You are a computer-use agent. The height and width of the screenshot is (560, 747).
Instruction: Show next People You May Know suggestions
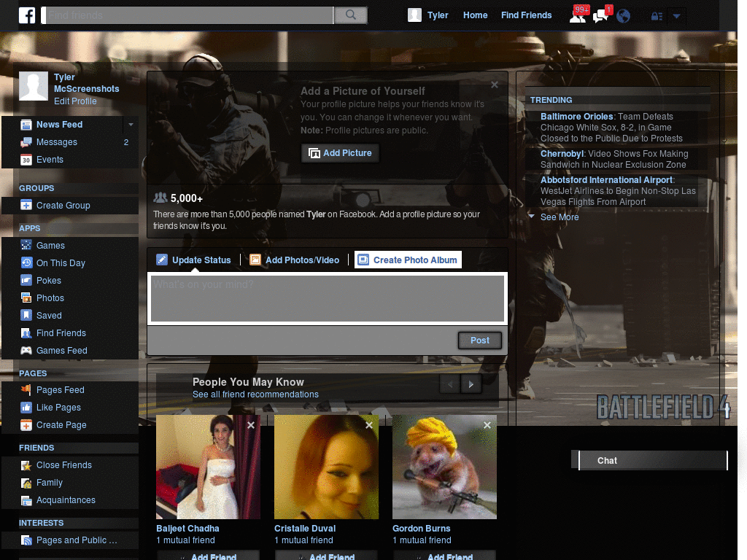471,384
